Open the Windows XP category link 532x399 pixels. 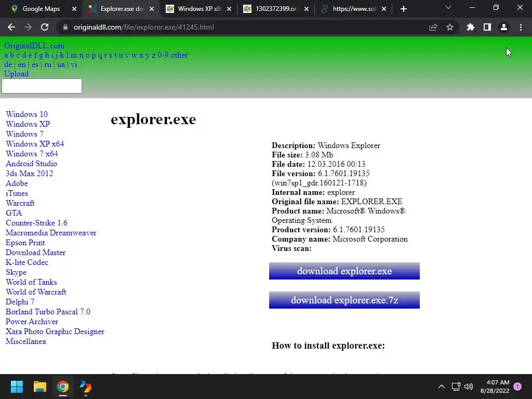pos(28,124)
